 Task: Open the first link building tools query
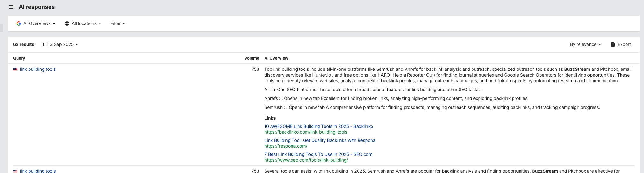coord(38,69)
